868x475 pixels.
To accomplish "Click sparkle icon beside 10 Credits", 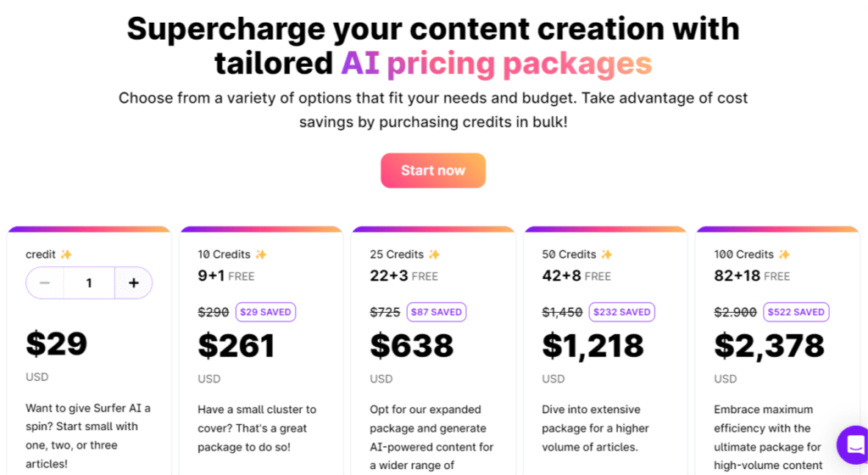I will point(261,254).
